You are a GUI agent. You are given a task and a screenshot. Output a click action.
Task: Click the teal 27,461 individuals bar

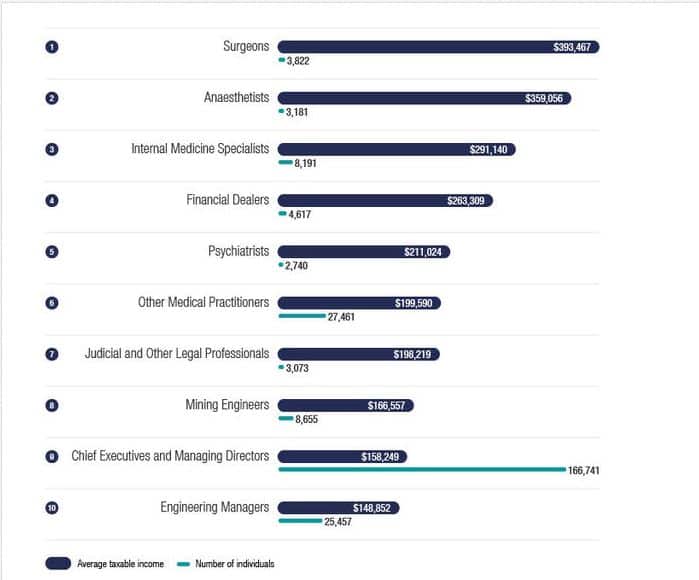302,316
